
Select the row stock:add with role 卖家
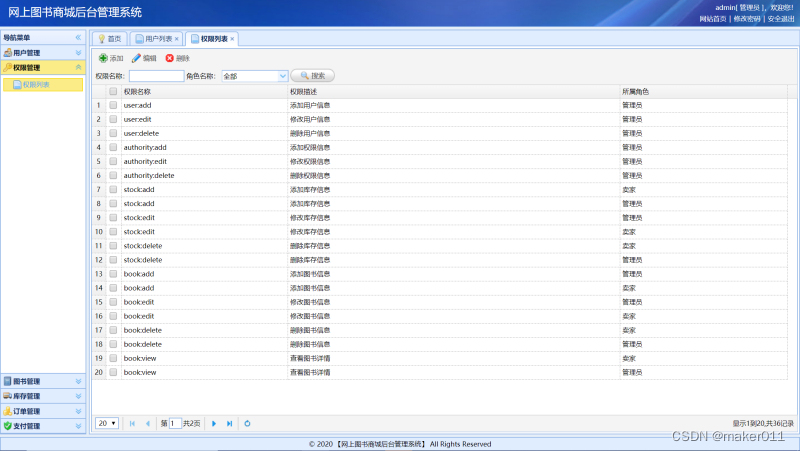tap(440, 189)
